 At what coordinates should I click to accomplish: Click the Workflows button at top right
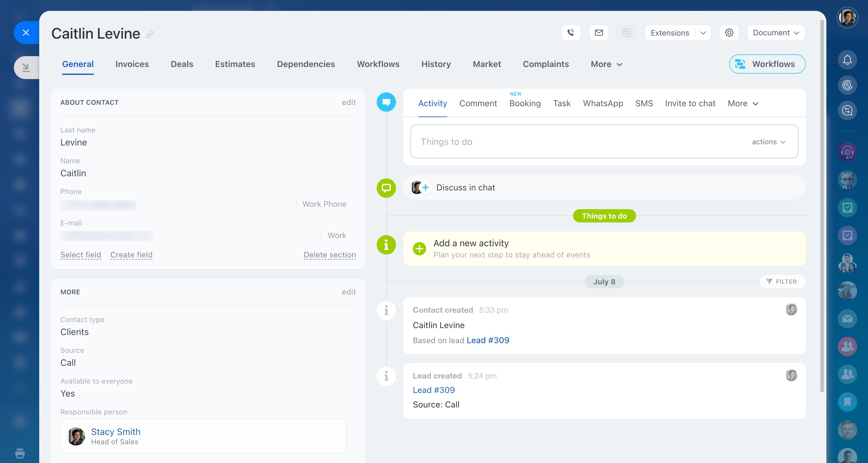click(x=767, y=64)
